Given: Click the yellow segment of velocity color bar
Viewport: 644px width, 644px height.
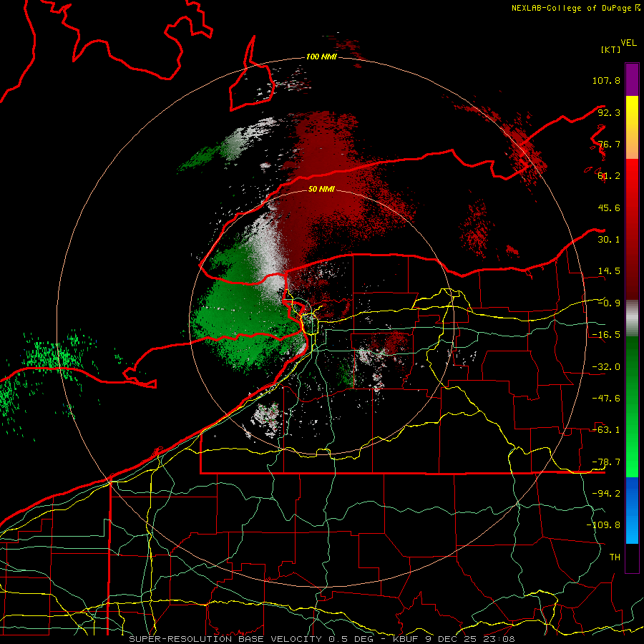Looking at the screenshot, I should pos(632,127).
